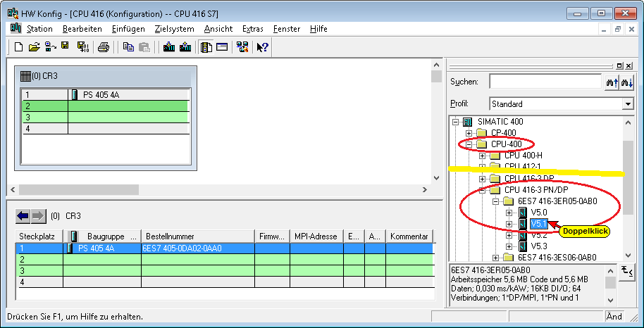Image resolution: width=644 pixels, height=328 pixels.
Task: Collapse the CPU 416-3 PN/DP folder
Action: [482, 190]
